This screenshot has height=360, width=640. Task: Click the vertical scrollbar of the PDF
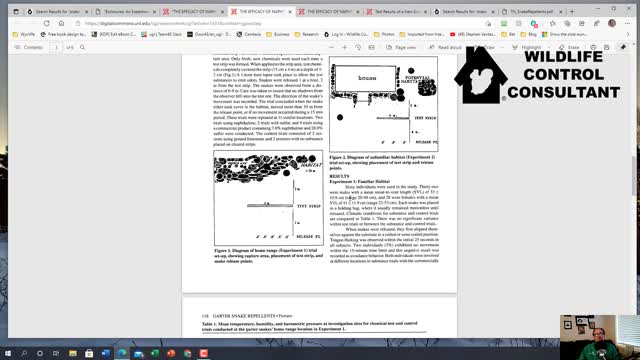pos(634,176)
